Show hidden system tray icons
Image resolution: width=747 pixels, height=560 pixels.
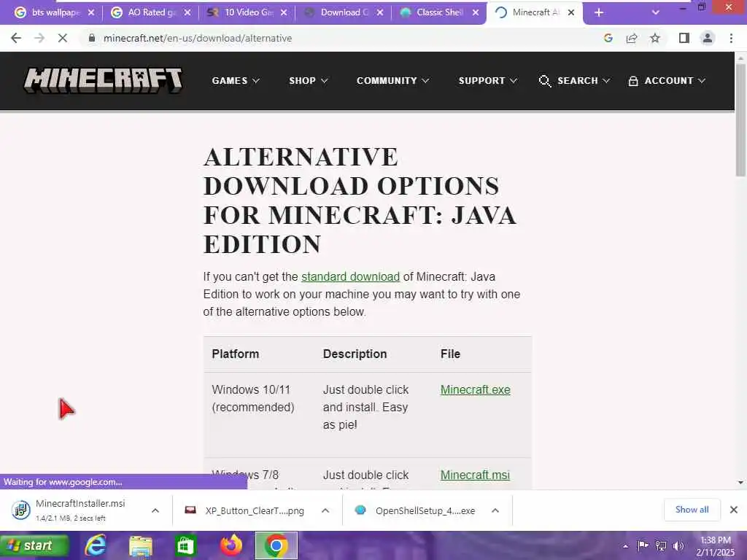pyautogui.click(x=625, y=546)
